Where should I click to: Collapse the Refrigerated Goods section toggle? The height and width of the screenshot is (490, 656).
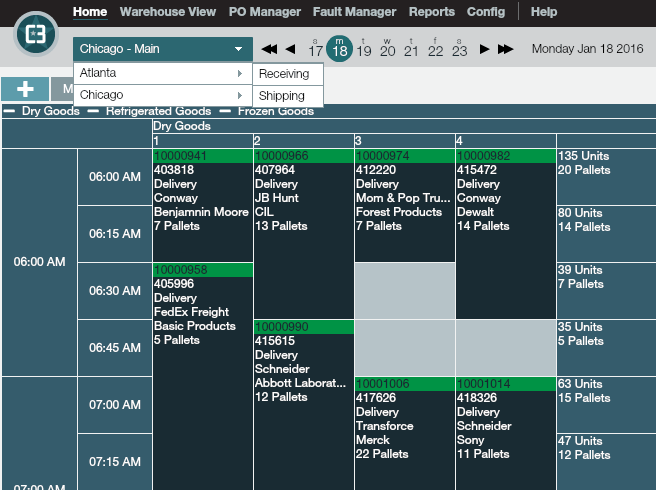93,111
